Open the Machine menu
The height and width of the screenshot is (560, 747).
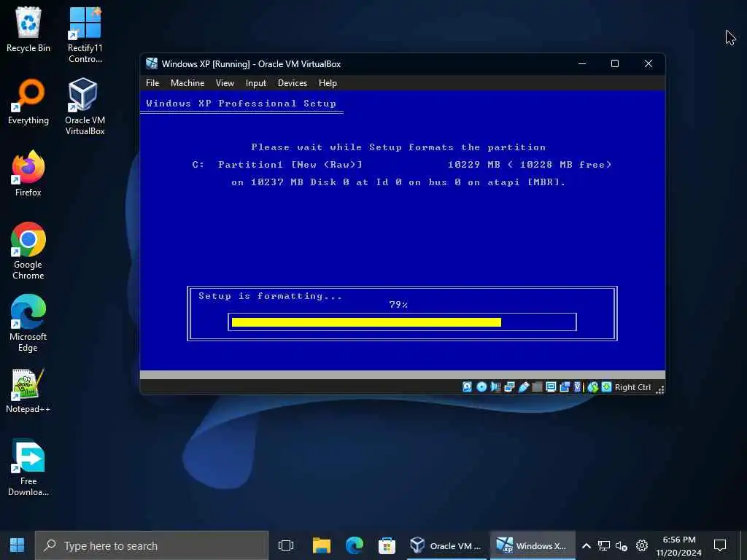(187, 83)
